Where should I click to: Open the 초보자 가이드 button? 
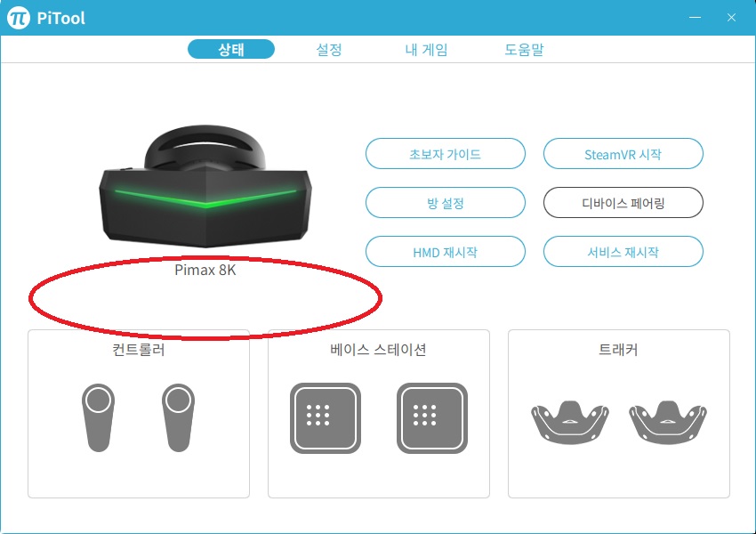445,154
